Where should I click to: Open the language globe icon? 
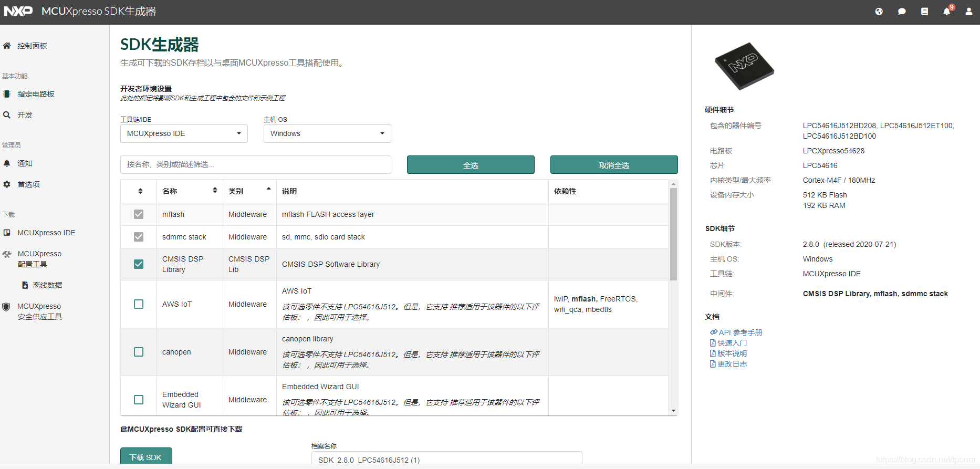click(879, 12)
